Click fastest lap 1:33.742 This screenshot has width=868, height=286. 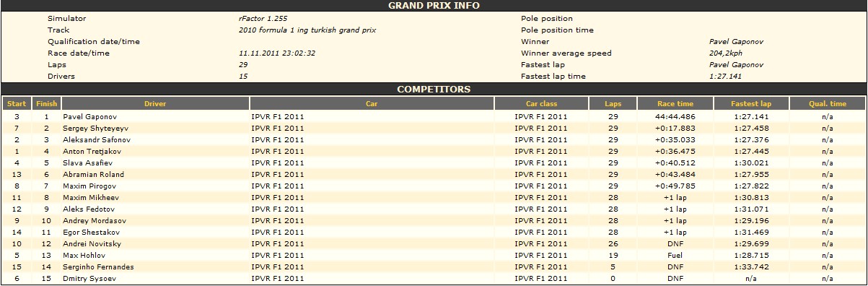[751, 266]
